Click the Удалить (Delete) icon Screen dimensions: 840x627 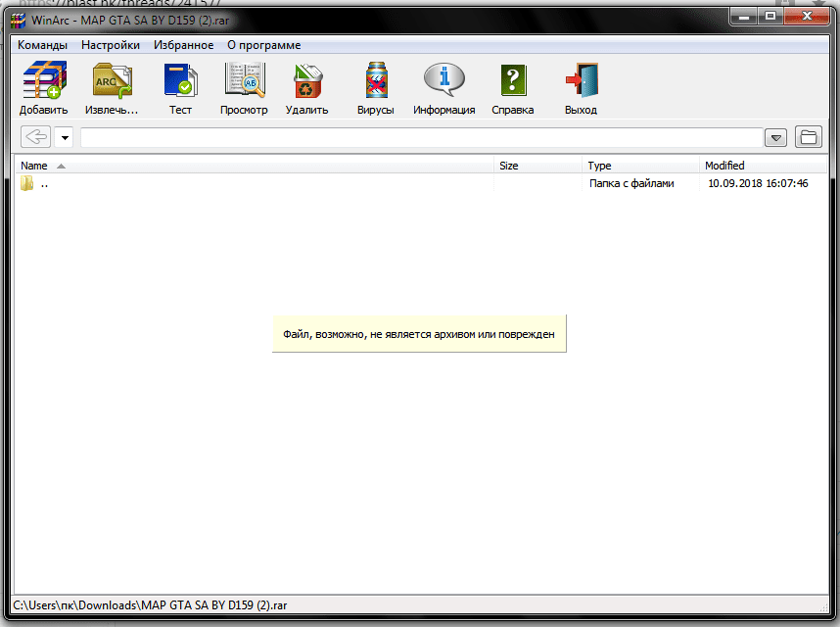click(307, 81)
